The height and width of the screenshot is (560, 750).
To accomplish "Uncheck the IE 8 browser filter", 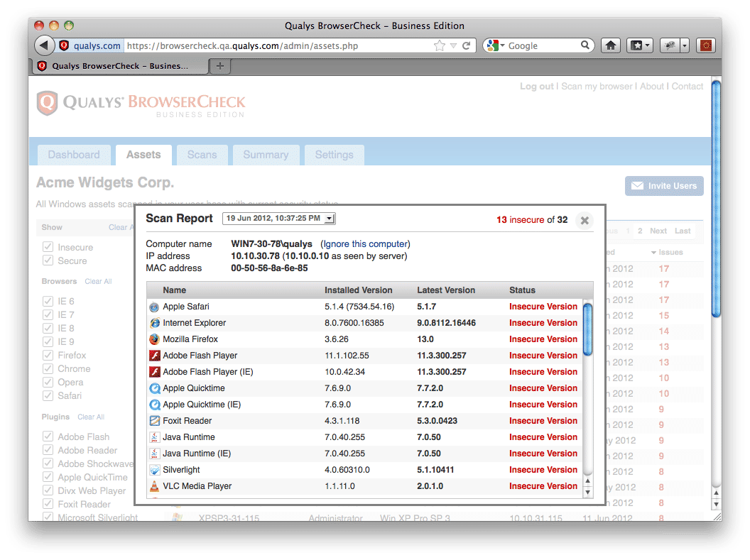I will (x=48, y=328).
